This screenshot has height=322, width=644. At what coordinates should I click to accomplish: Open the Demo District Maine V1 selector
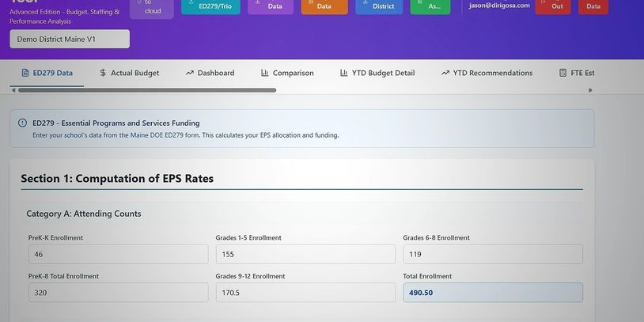70,39
